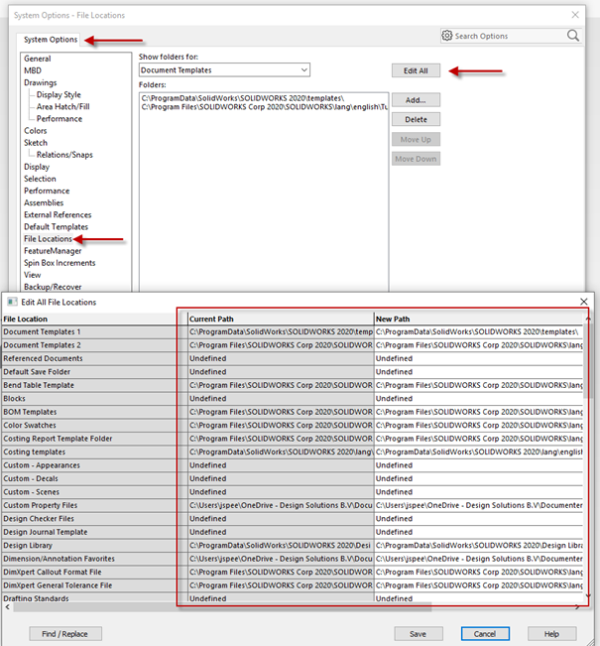Screen dimensions: 600x646
Task: Close the System Options dialog window
Action: pyautogui.click(x=575, y=15)
